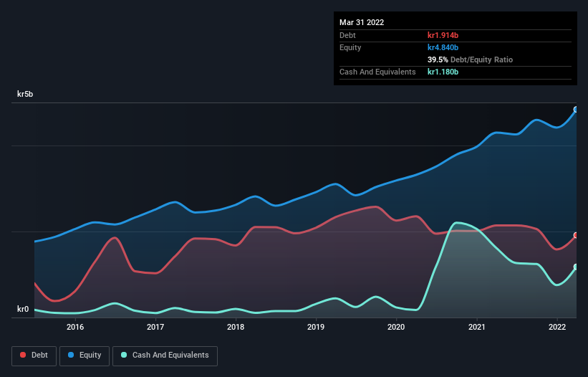
Task: Click the 2018 x-axis label
Action: pos(236,327)
